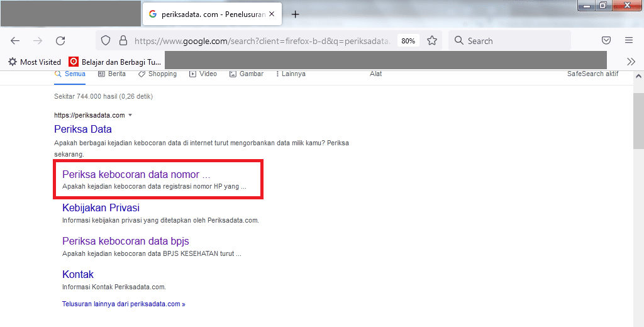Click the scrollbar up arrow
Screen dimensions: 644x327
coord(638,76)
